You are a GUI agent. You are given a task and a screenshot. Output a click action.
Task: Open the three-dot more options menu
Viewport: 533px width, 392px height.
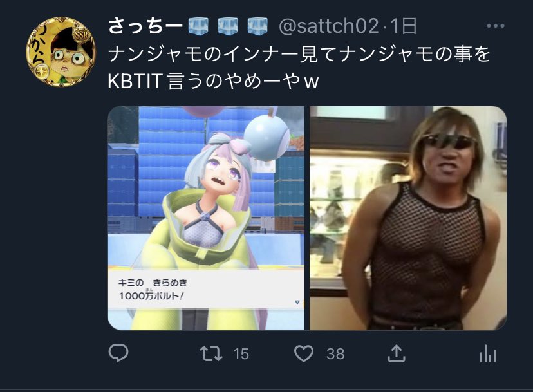[495, 26]
